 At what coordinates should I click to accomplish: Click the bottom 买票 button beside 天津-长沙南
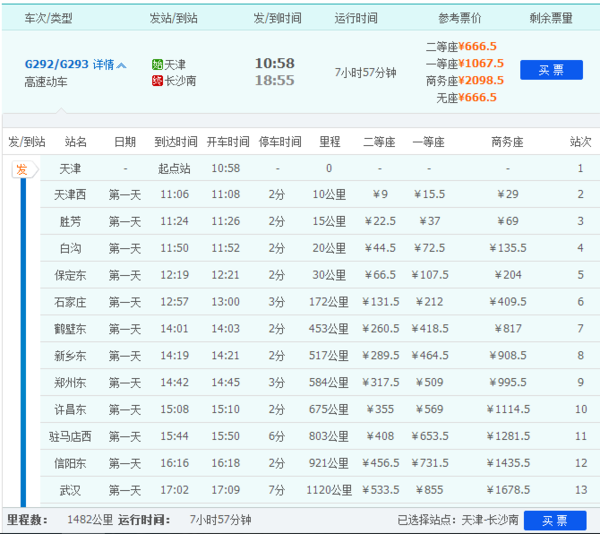[x=555, y=520]
